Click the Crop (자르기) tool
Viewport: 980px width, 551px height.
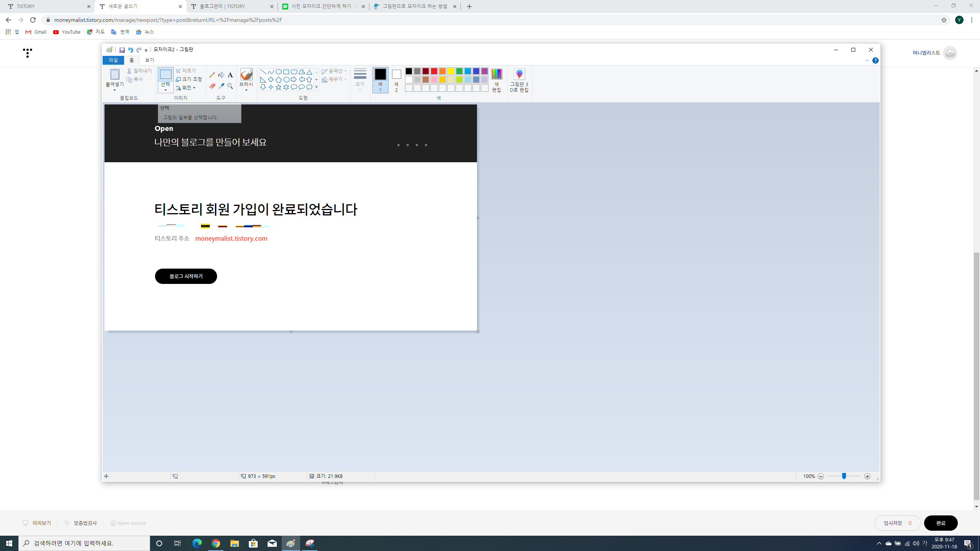tap(186, 71)
